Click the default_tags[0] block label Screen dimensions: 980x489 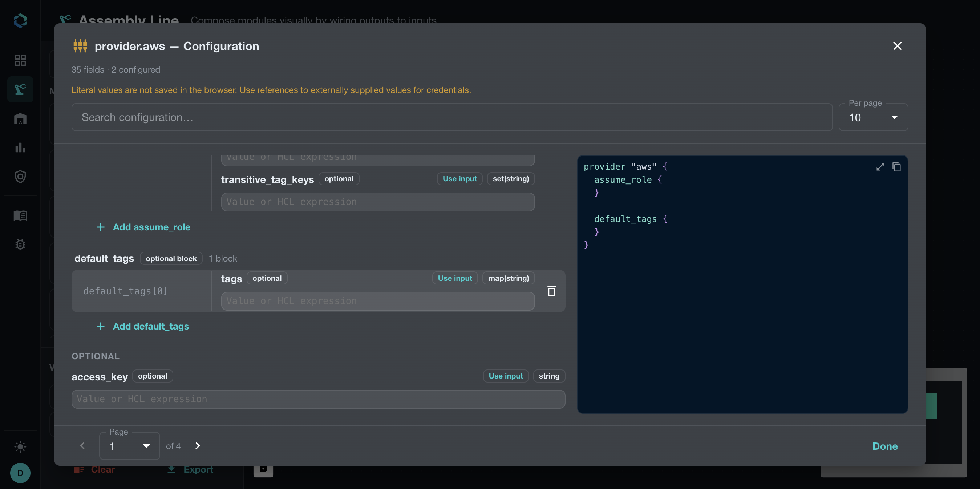[125, 291]
